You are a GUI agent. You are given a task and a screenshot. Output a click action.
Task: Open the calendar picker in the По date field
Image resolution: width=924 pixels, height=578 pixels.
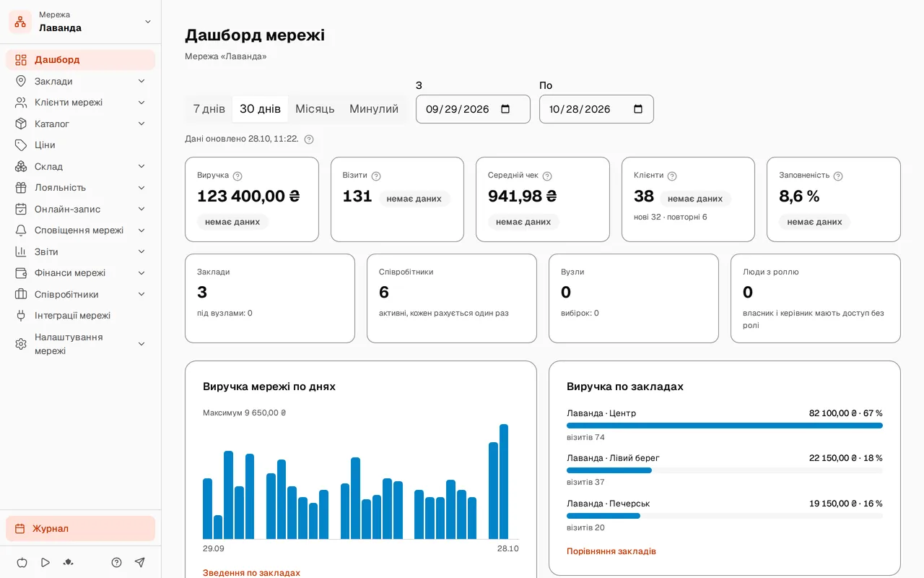pos(638,109)
